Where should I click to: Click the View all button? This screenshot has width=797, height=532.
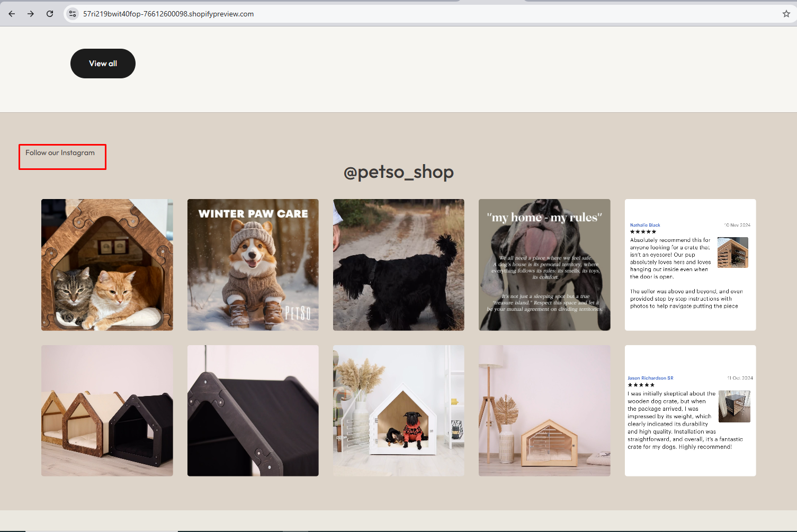pyautogui.click(x=103, y=64)
